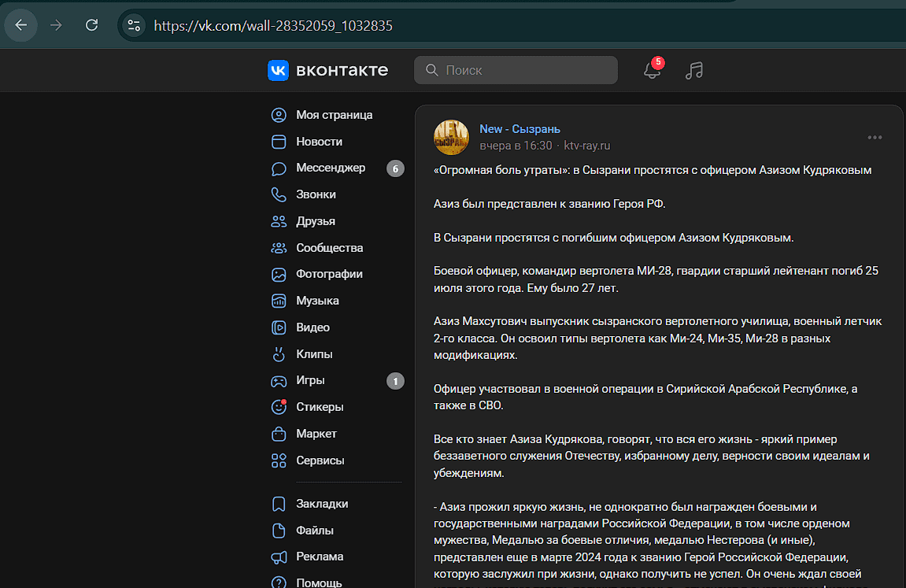Click the Клипы icon in sidebar
906x588 pixels.
pos(279,354)
